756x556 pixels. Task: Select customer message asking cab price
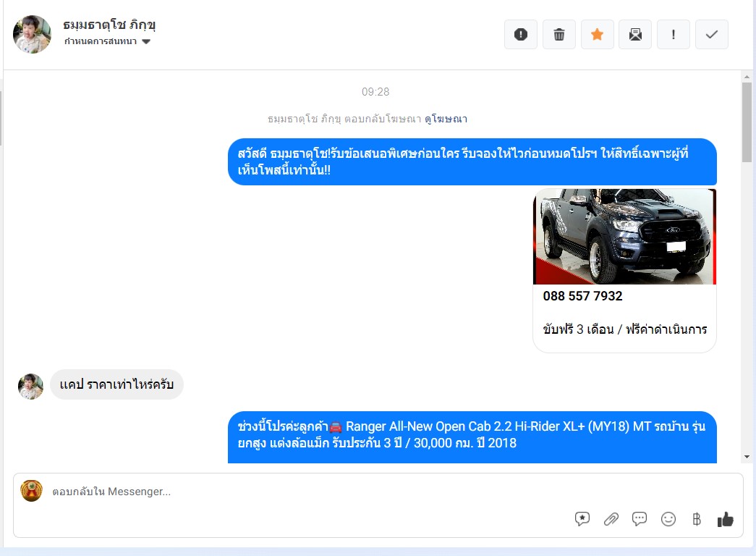coord(116,384)
